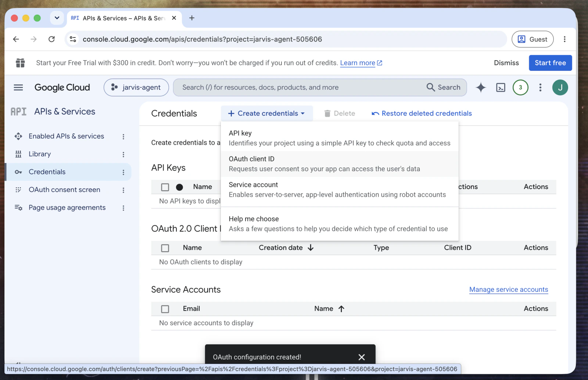The height and width of the screenshot is (380, 588).
Task: Sort Service Accounts by Name arrow
Action: click(341, 309)
